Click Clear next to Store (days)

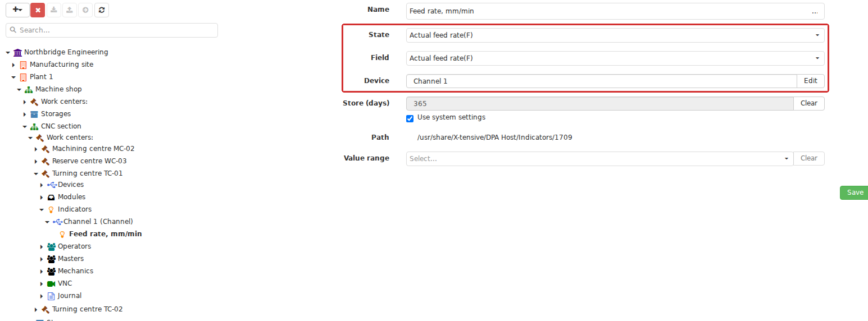click(x=808, y=103)
